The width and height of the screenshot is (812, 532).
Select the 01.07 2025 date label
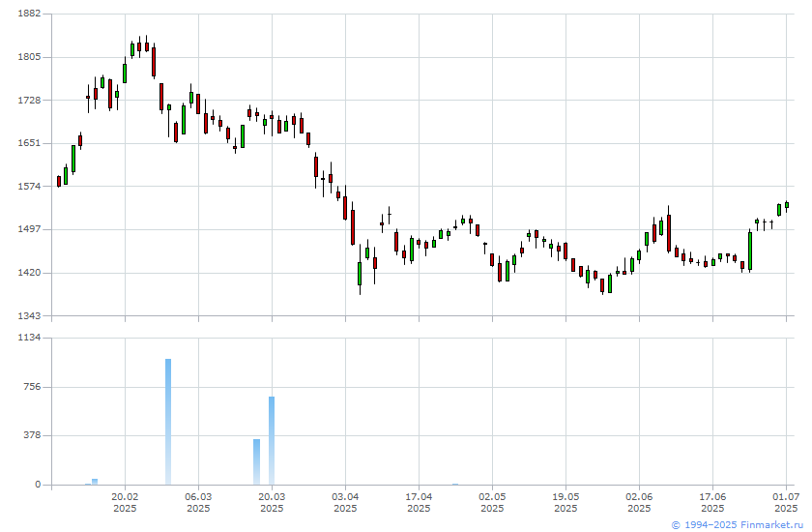tap(786, 502)
